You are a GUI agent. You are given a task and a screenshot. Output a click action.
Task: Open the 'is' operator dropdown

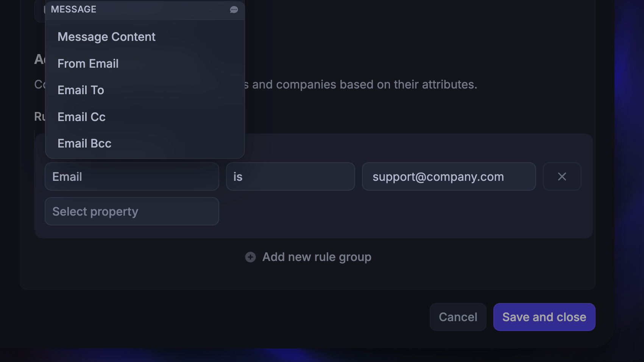(290, 177)
